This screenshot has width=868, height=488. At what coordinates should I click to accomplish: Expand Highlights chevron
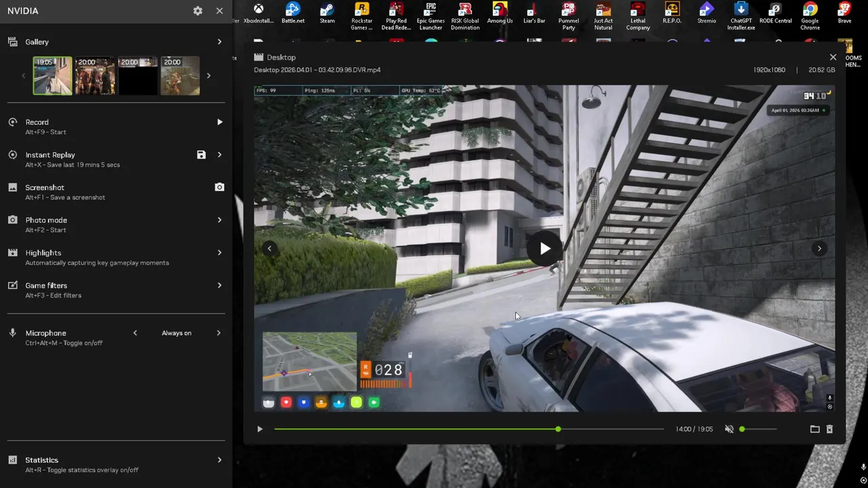pyautogui.click(x=219, y=252)
